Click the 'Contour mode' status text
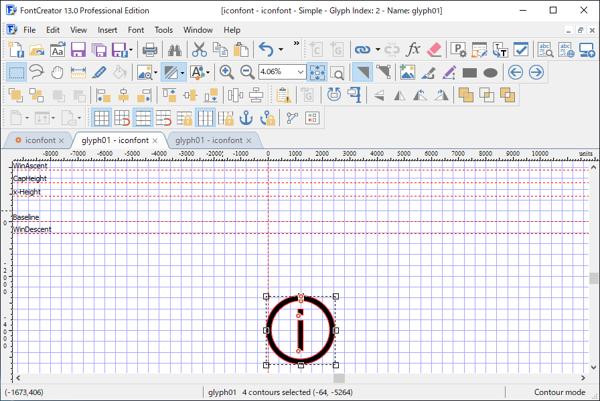Viewport: 600px width, 401px height. [559, 392]
